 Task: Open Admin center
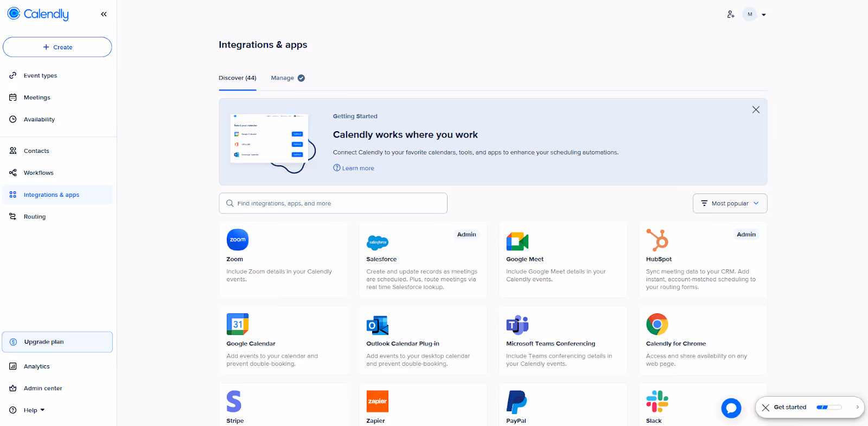[x=43, y=389]
